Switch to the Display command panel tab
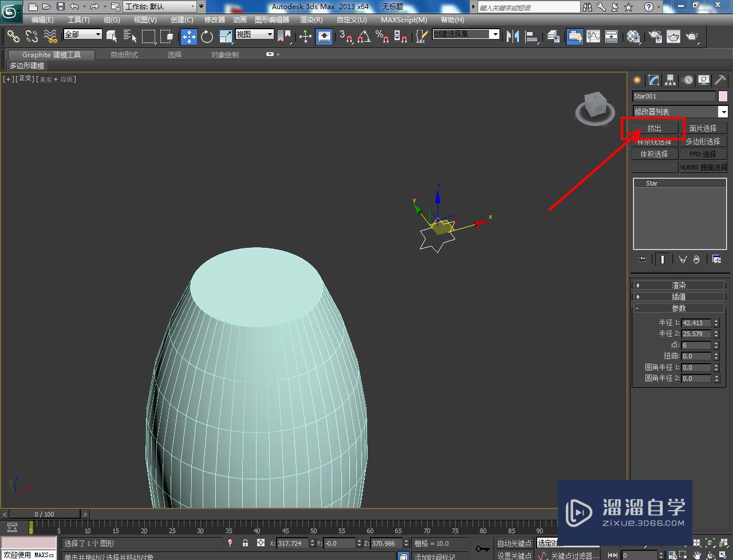Image resolution: width=733 pixels, height=560 pixels. tap(704, 80)
